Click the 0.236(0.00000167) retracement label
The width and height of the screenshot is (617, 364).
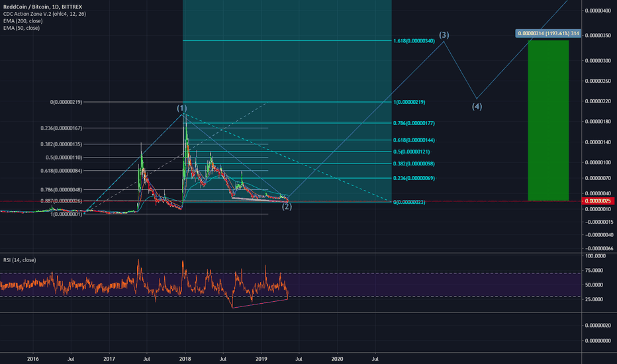pyautogui.click(x=62, y=128)
